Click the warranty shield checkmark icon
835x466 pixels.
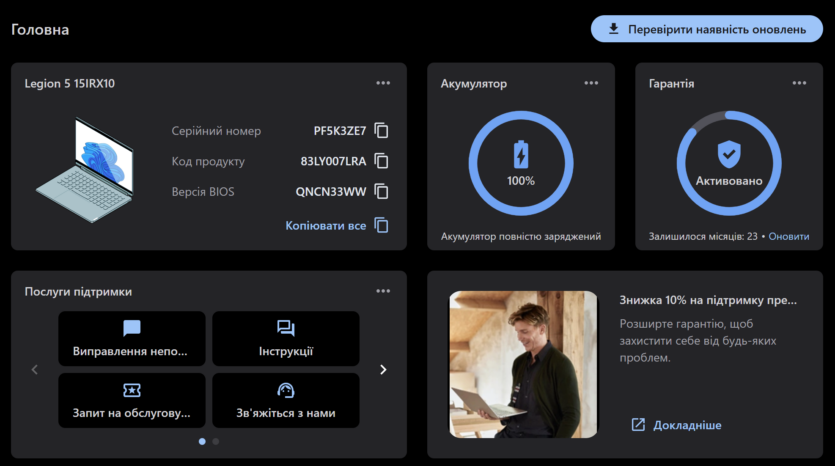point(729,154)
